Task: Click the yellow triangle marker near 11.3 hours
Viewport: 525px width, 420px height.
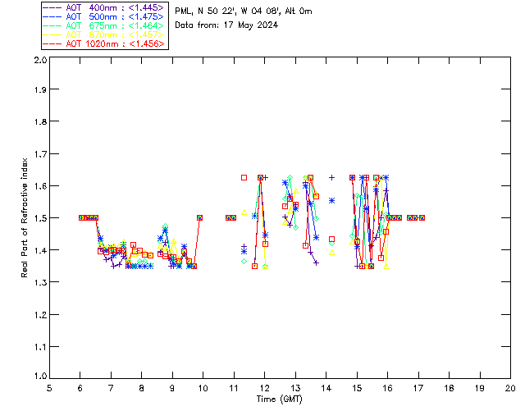Action: [244, 212]
